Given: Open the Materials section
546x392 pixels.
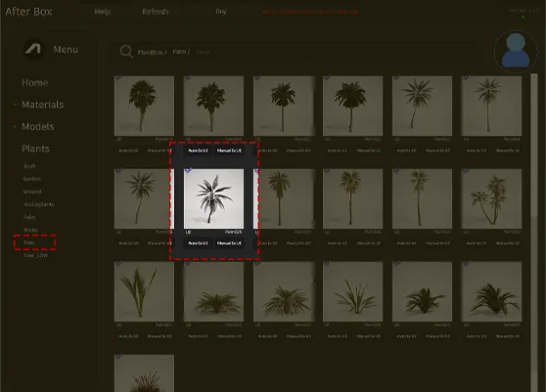Looking at the screenshot, I should click(42, 105).
